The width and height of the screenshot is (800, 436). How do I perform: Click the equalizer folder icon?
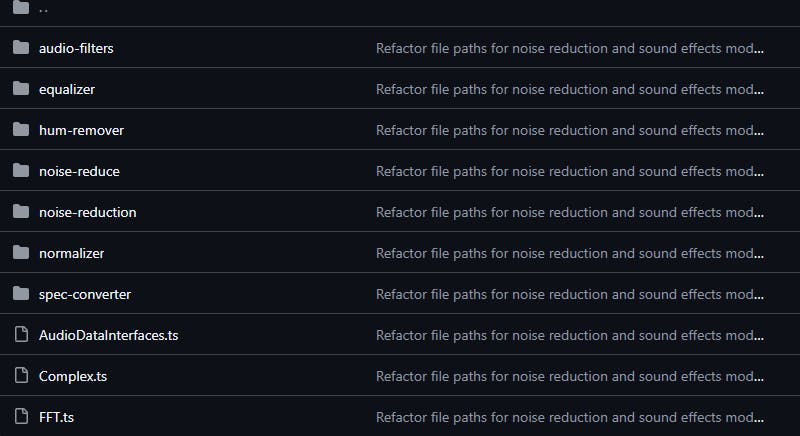pos(21,89)
